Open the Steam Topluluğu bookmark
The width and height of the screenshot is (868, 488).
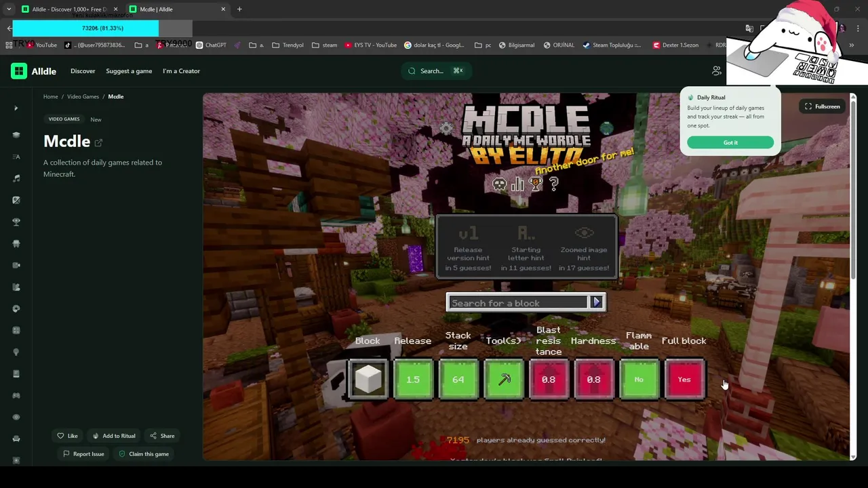pos(612,45)
